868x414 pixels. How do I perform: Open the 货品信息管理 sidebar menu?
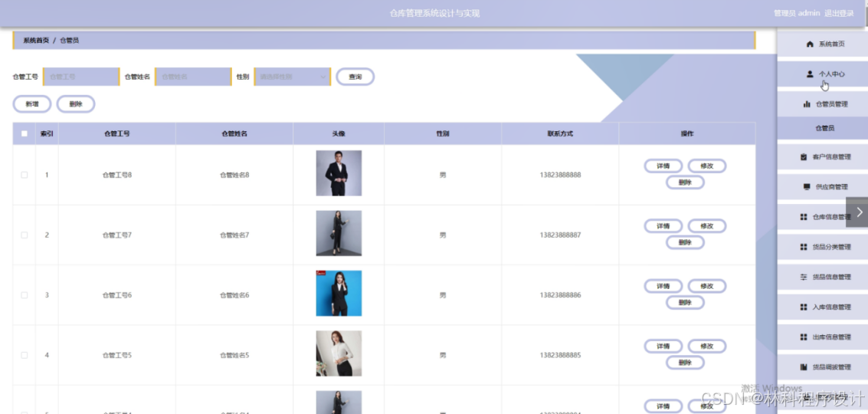(x=822, y=277)
